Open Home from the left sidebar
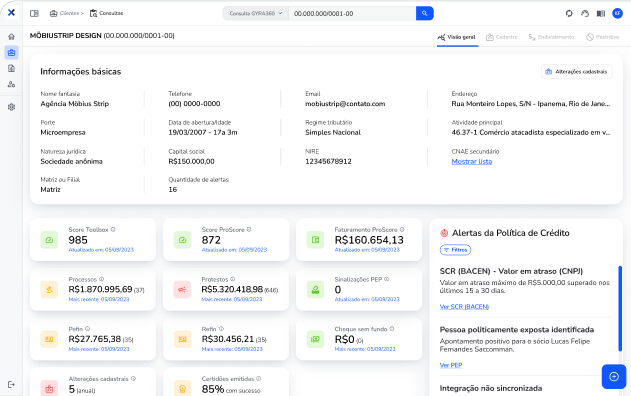Screen dimensions: 631x396 pyautogui.click(x=11, y=37)
